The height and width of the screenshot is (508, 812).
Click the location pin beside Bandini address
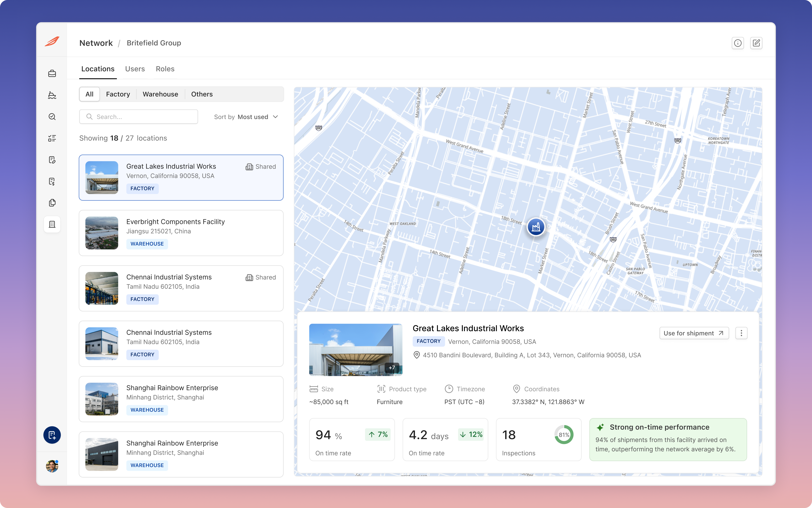click(416, 355)
